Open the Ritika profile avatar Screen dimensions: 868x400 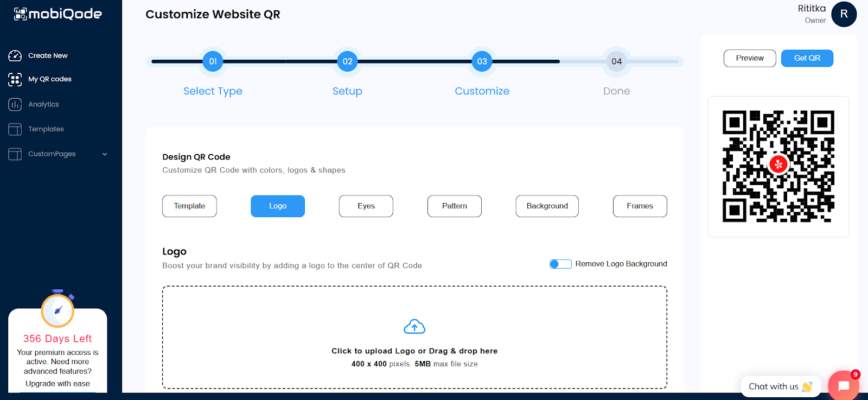pyautogui.click(x=844, y=14)
